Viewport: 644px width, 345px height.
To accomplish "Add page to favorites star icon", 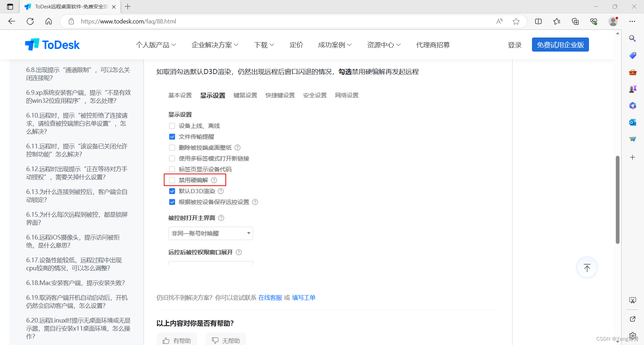I will point(516,21).
